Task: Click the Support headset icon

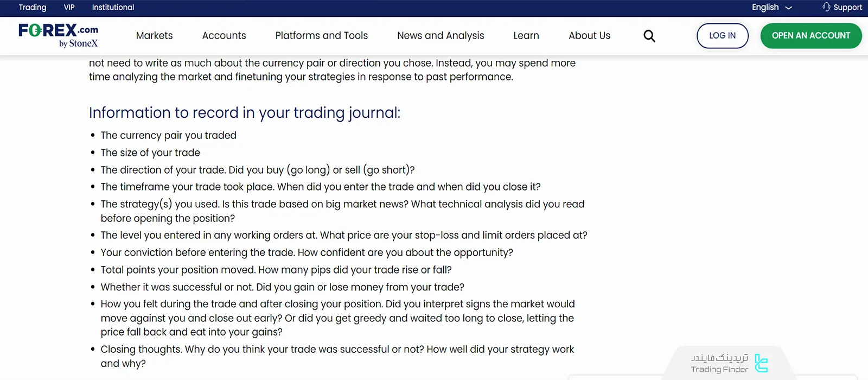Action: (x=826, y=7)
